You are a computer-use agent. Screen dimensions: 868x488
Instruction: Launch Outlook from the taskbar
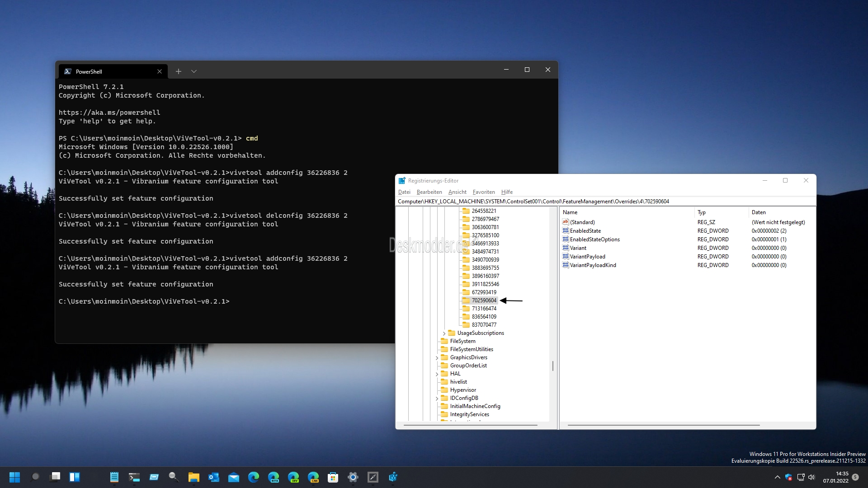[214, 477]
